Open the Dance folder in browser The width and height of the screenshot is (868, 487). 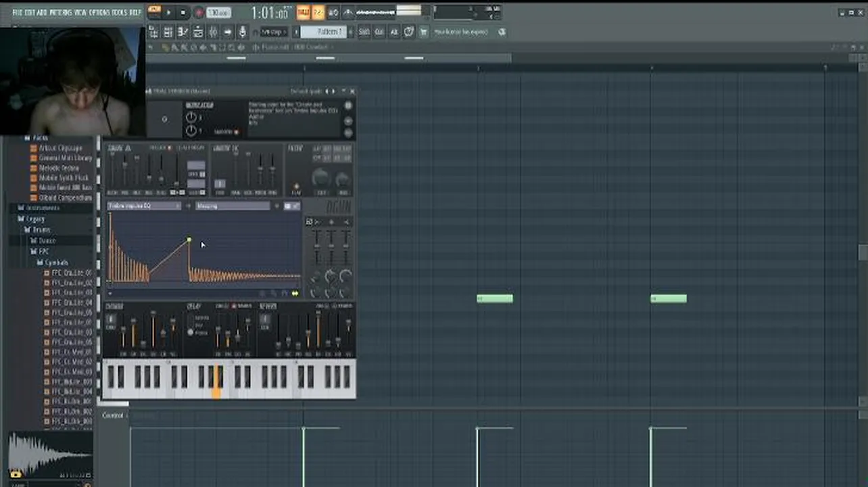pyautogui.click(x=47, y=240)
